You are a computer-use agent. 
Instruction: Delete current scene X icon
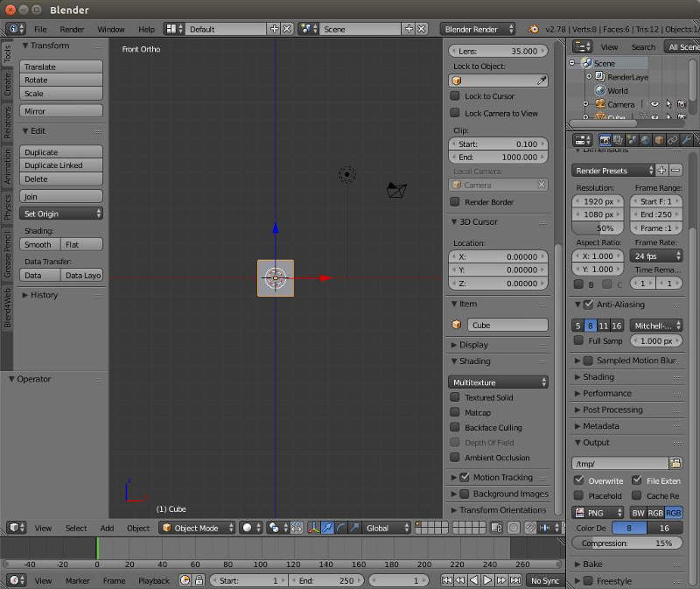422,29
